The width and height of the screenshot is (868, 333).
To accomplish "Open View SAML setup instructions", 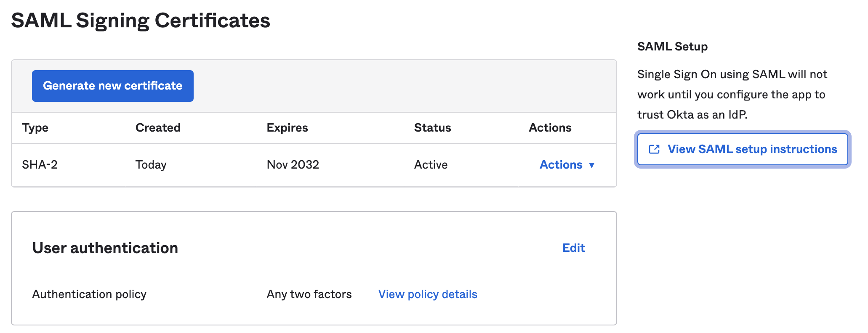I will coord(752,149).
